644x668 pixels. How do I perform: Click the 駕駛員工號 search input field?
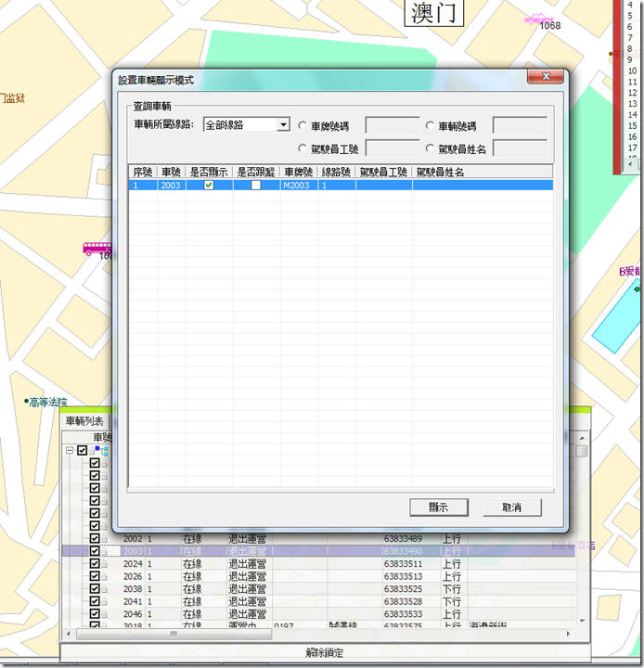coord(393,148)
